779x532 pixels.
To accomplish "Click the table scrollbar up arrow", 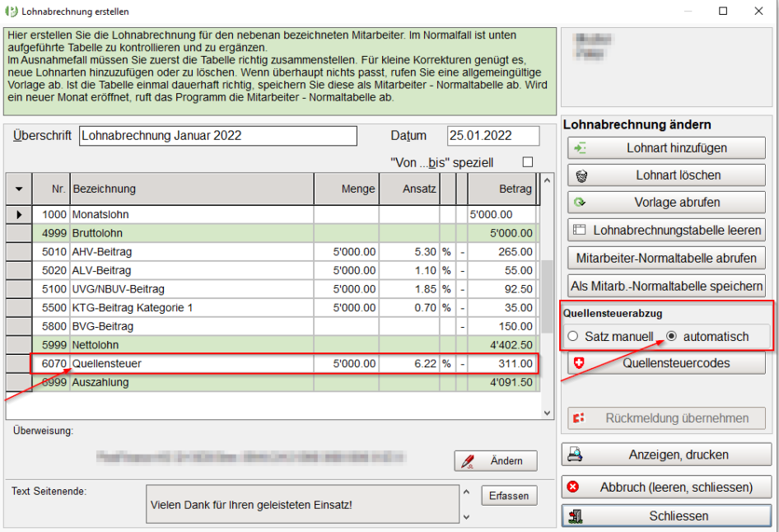I will tap(547, 180).
